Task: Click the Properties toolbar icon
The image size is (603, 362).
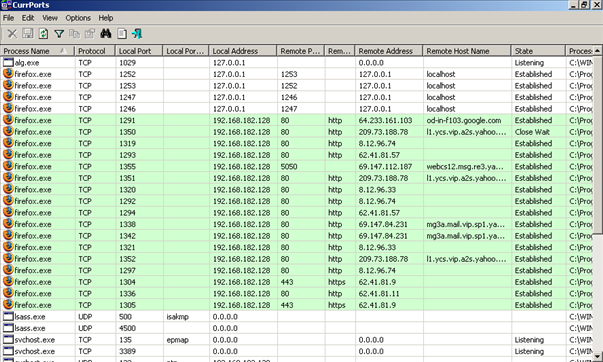Action: (x=90, y=34)
